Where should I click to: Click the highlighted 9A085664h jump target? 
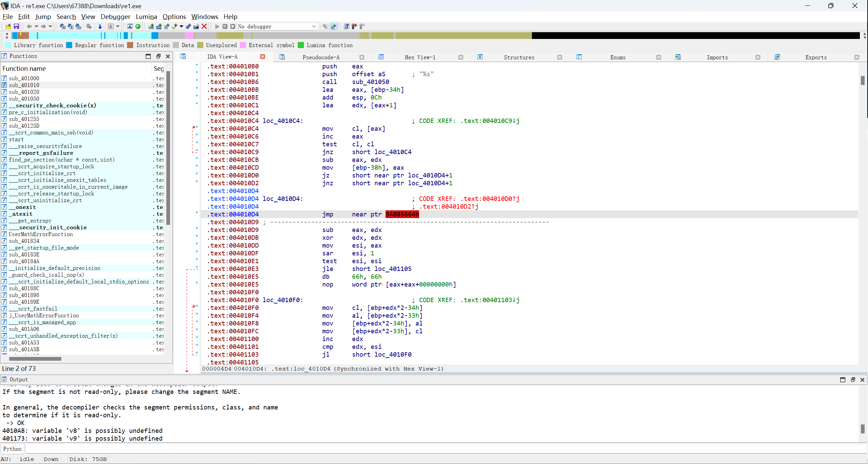point(402,214)
